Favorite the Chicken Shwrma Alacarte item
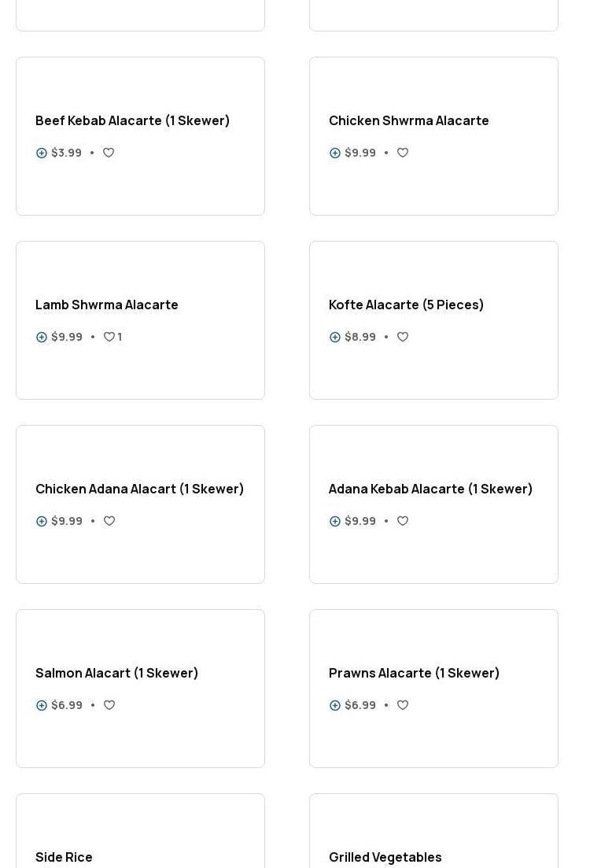The image size is (590, 868). coord(403,153)
